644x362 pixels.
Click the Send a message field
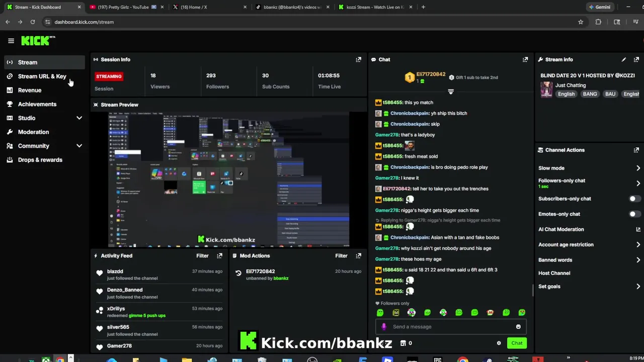[451, 327]
